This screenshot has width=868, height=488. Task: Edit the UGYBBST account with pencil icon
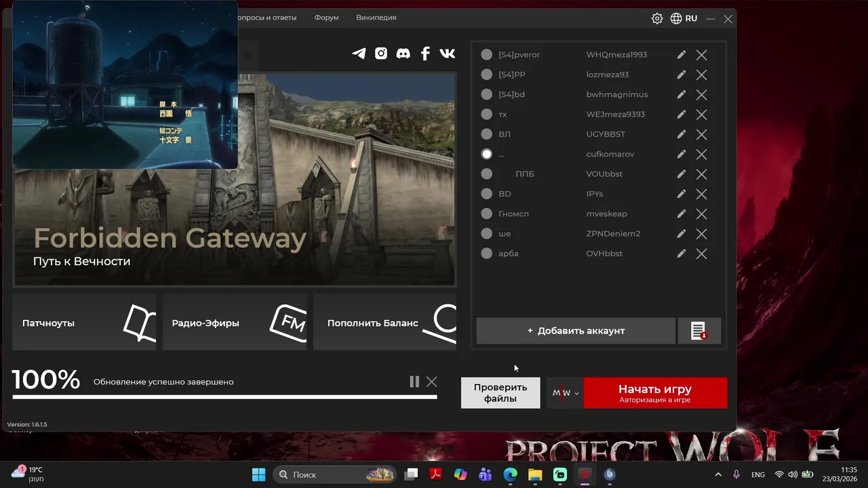click(x=682, y=134)
